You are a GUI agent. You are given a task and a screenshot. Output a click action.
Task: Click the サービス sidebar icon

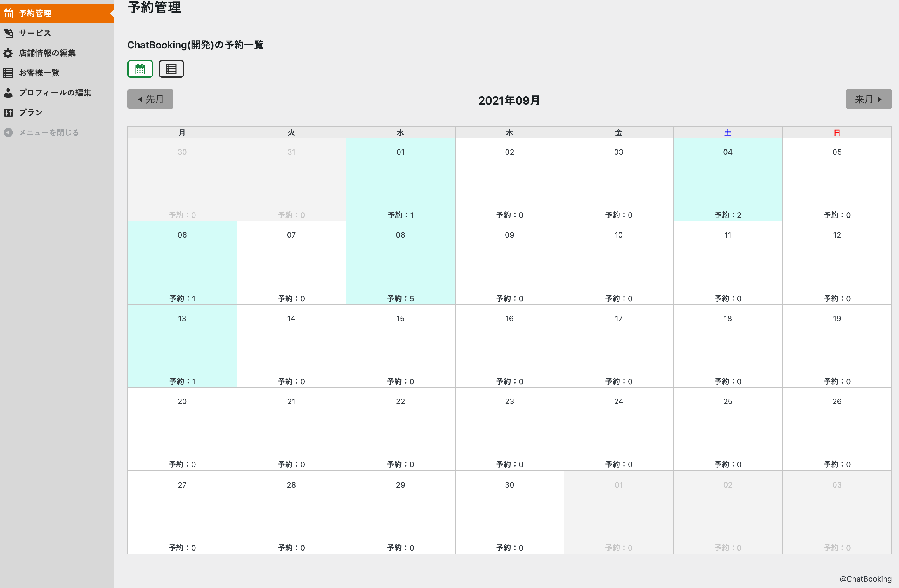tap(8, 33)
